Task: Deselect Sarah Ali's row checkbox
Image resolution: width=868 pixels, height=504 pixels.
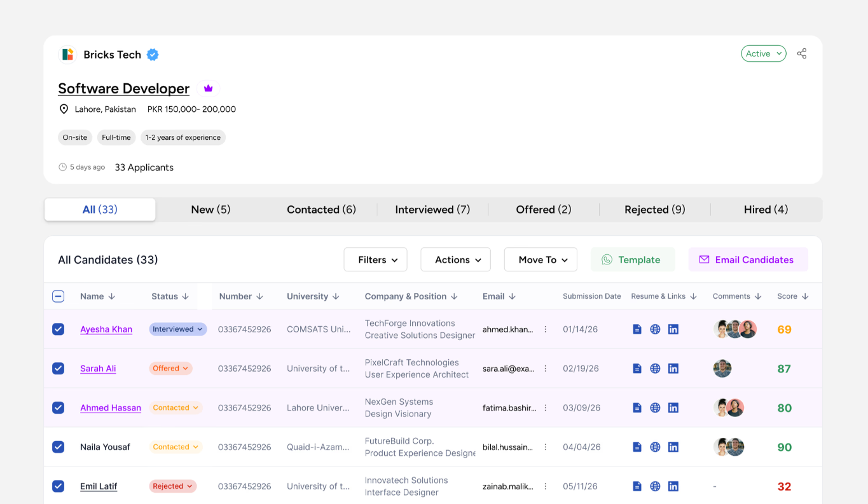Action: (x=58, y=368)
